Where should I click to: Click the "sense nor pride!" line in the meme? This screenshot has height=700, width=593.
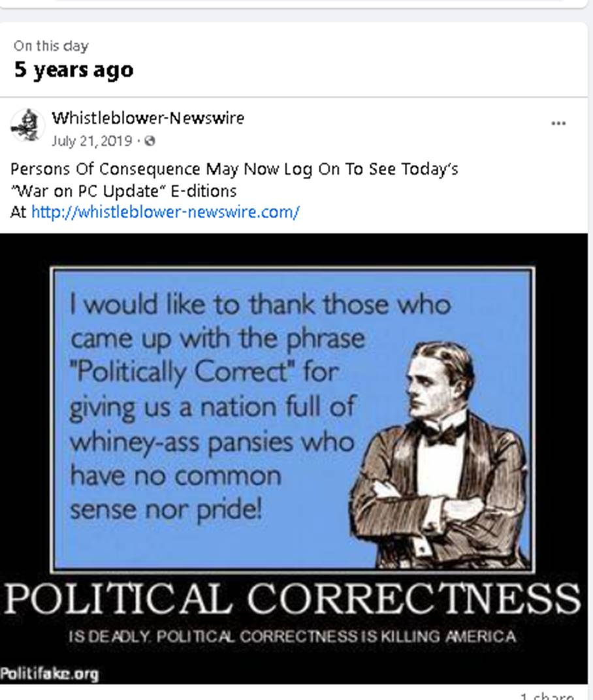[x=166, y=509]
